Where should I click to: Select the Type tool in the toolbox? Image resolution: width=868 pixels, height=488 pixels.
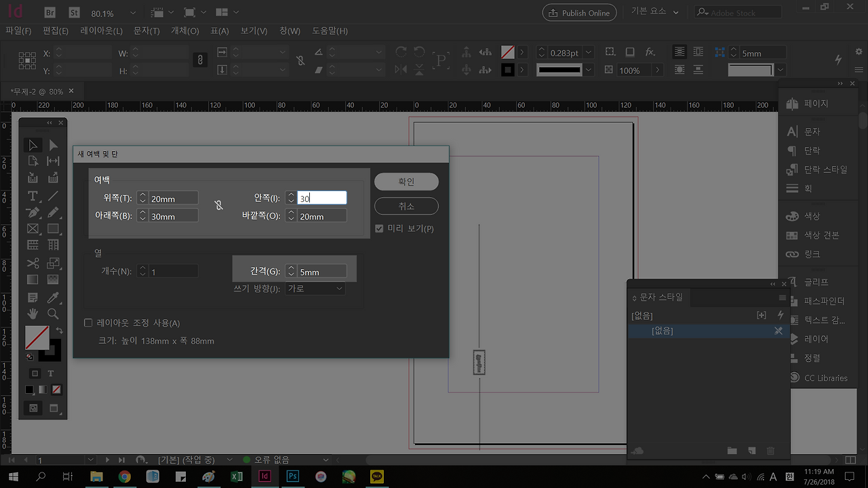pyautogui.click(x=32, y=196)
